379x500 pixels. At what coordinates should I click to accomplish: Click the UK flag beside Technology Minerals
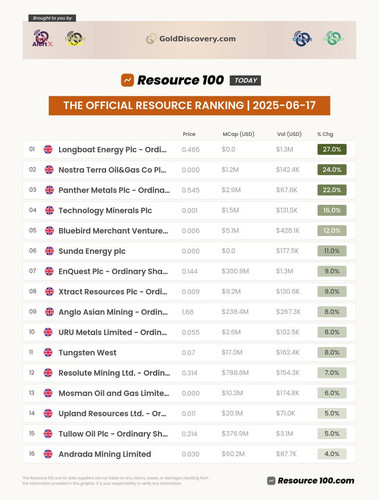pyautogui.click(x=49, y=210)
